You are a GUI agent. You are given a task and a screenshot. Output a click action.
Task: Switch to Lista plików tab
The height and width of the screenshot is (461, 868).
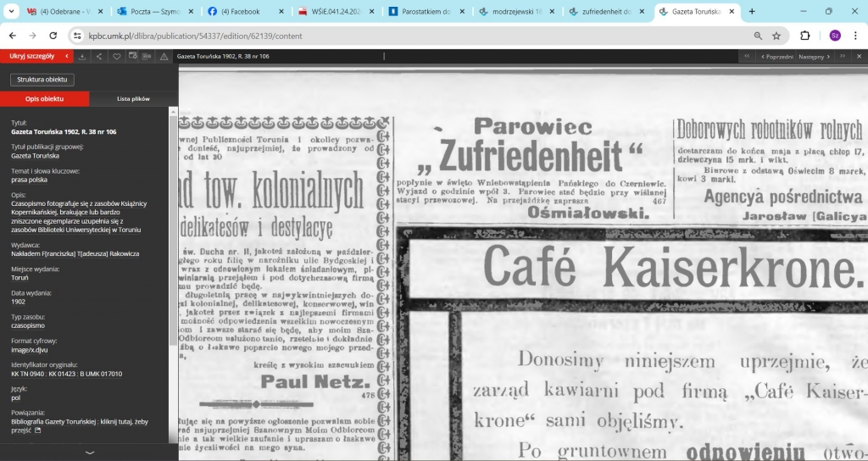pyautogui.click(x=133, y=98)
